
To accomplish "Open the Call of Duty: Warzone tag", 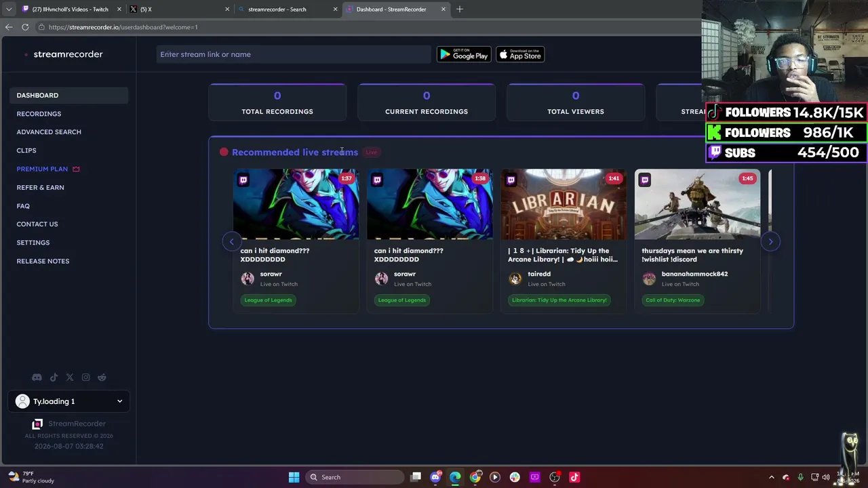I will 673,300.
